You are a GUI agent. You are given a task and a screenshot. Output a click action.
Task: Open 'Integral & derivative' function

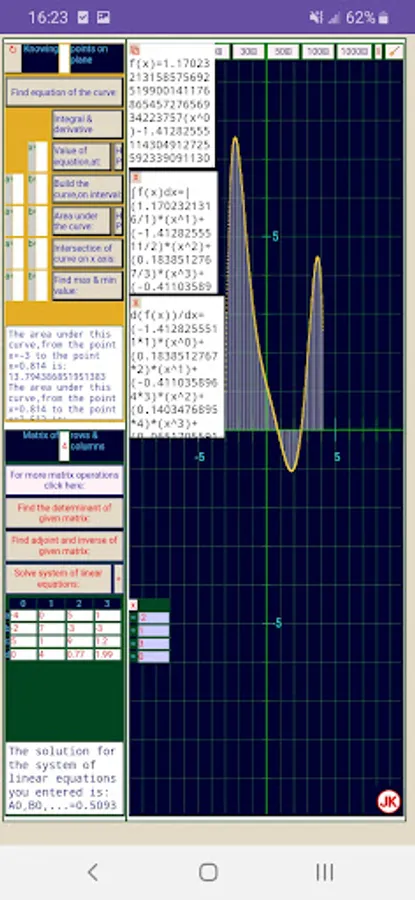coord(87,124)
